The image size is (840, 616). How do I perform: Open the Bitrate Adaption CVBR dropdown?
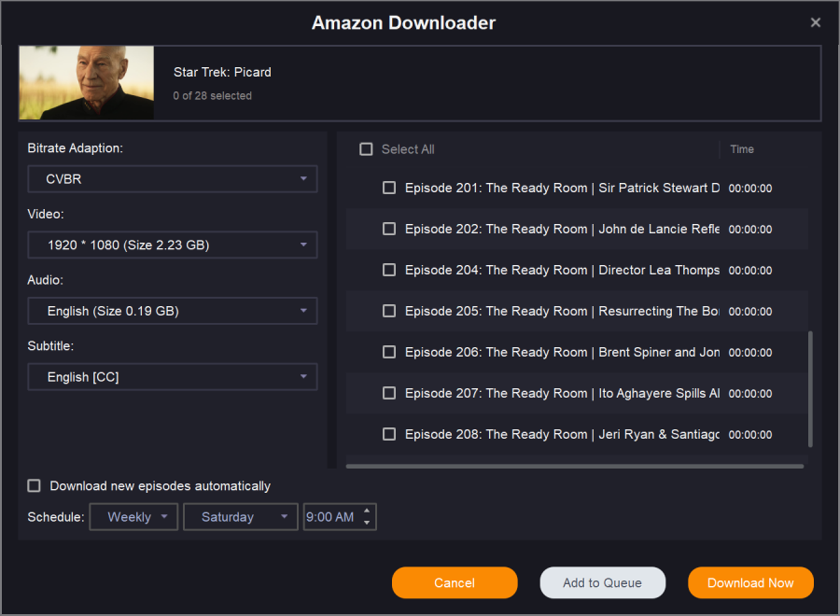[173, 179]
